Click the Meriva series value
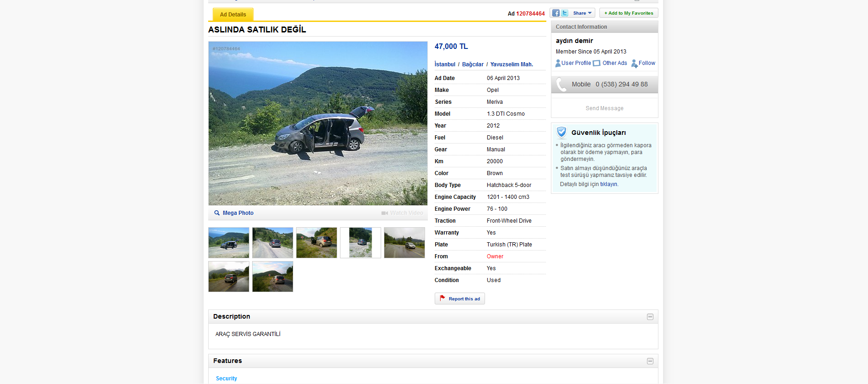 [x=495, y=102]
